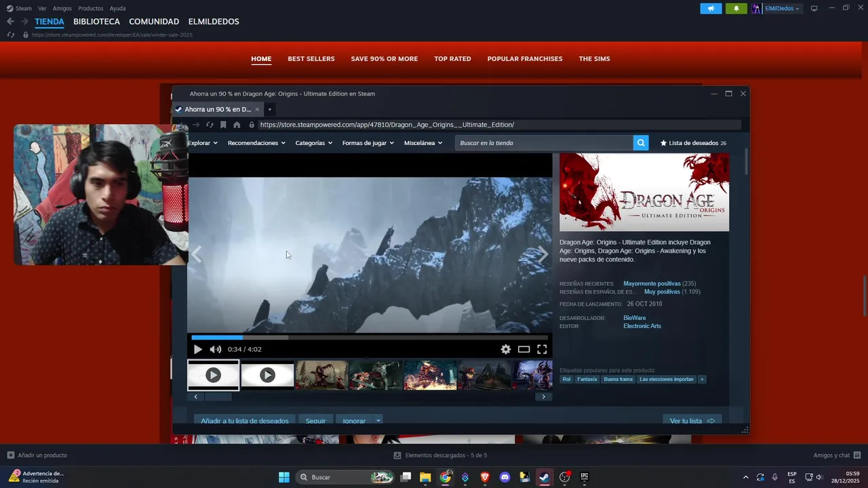
Task: Go to next media with right arrow
Action: point(543,255)
